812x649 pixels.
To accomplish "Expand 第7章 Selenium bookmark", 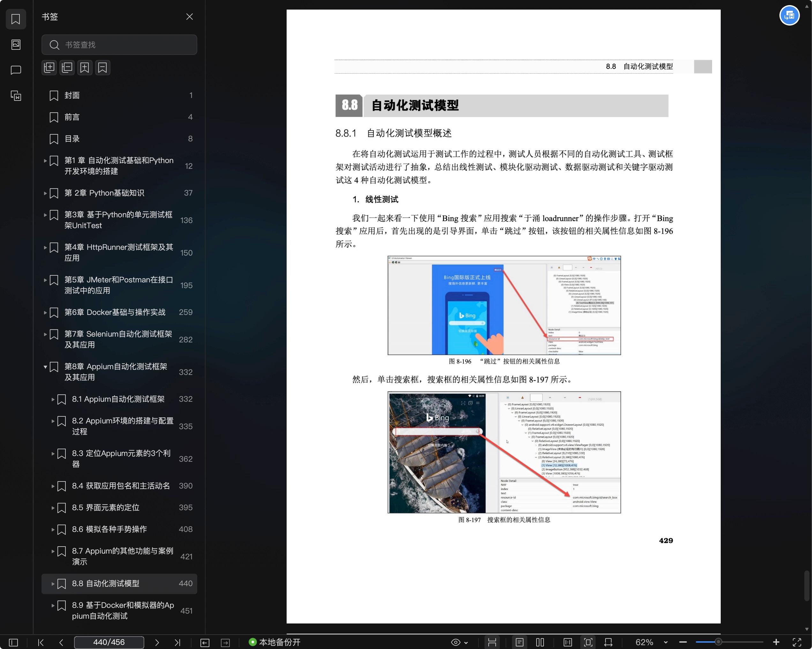I will point(45,334).
